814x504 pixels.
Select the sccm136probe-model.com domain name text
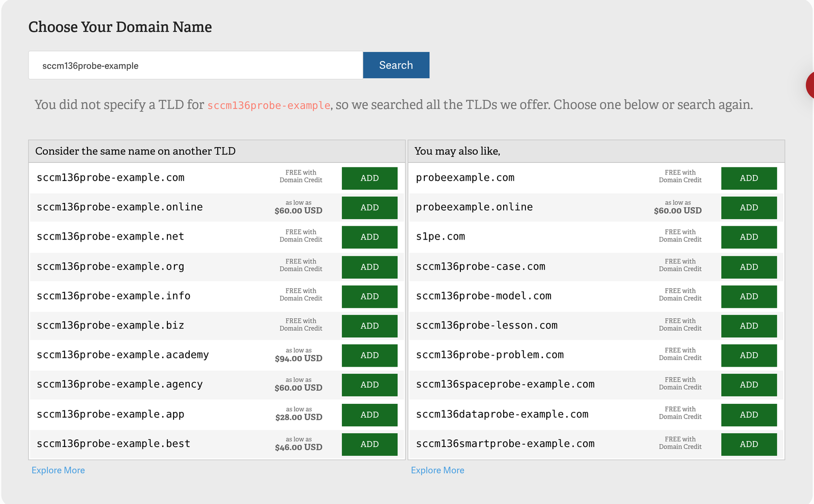coord(484,297)
